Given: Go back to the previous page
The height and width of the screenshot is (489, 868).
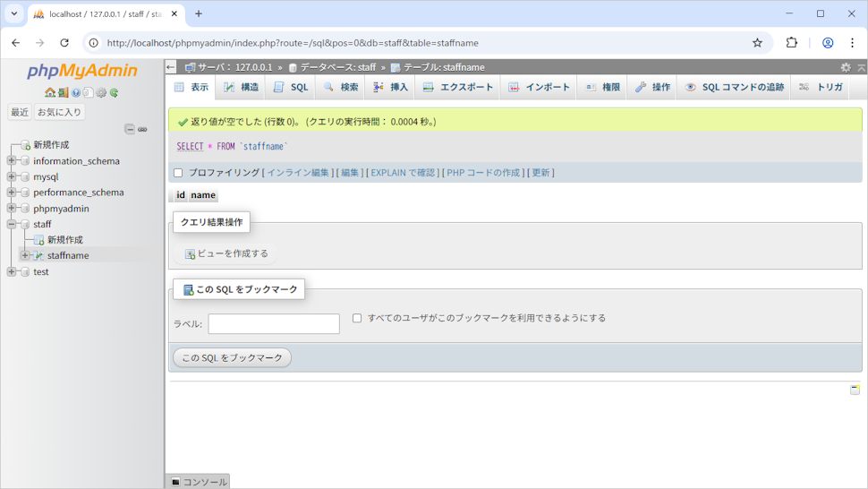Looking at the screenshot, I should pos(15,43).
